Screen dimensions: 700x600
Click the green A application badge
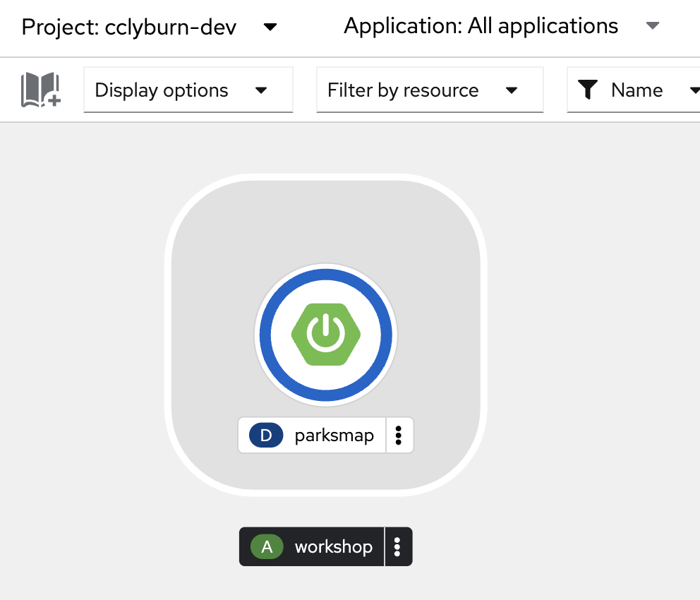[x=267, y=547]
